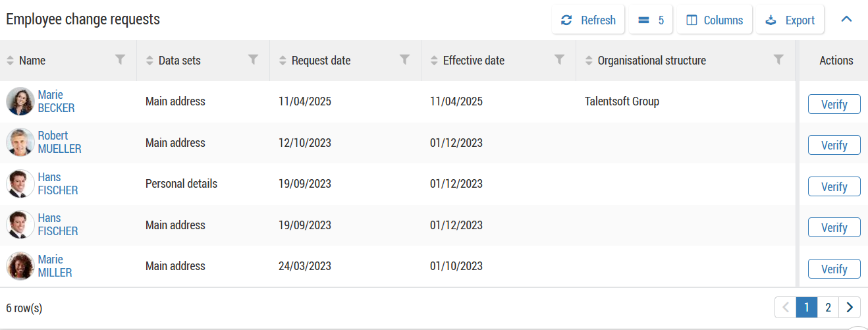Viewport: 868px width, 330px height.
Task: Click the filter icon in Name column
Action: pos(120,60)
